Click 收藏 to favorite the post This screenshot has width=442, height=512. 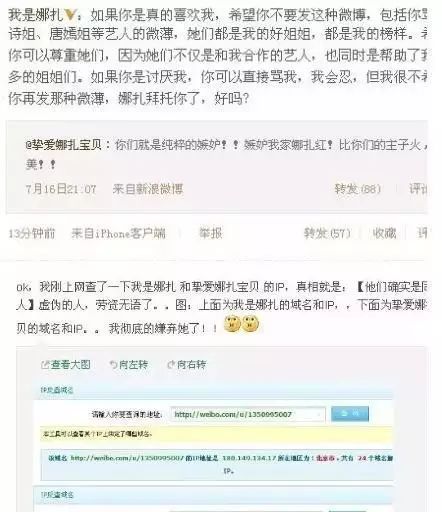384,233
